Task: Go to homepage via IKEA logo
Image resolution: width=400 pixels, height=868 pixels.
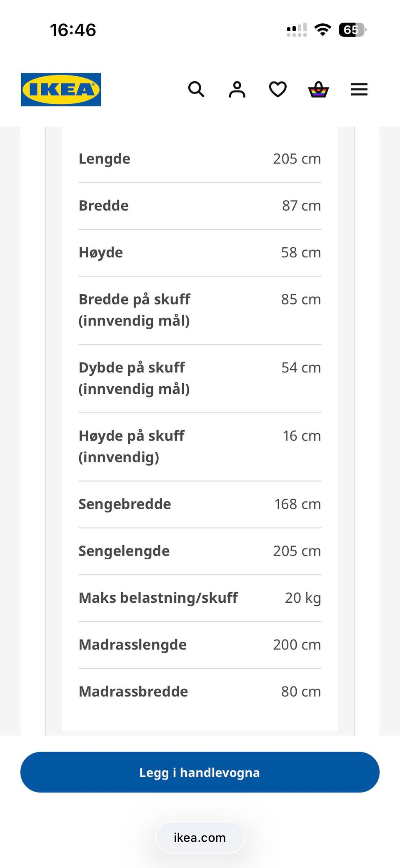Action: tap(61, 90)
